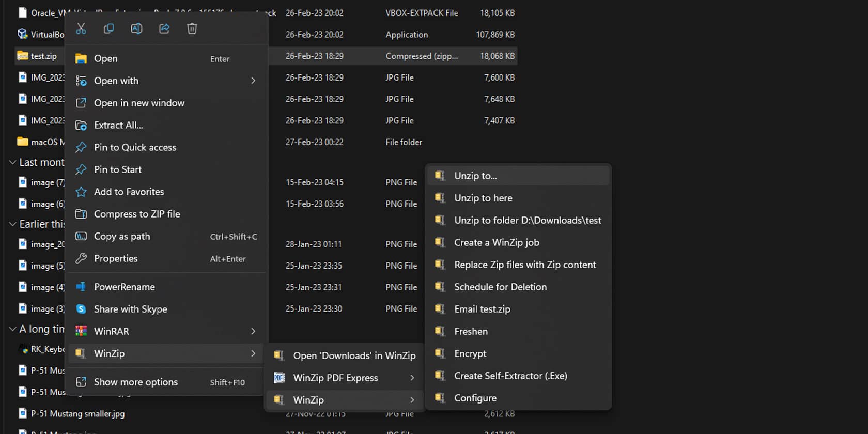
Task: Click the 26-Feb-23 20:02 Application date cell
Action: [x=314, y=35]
